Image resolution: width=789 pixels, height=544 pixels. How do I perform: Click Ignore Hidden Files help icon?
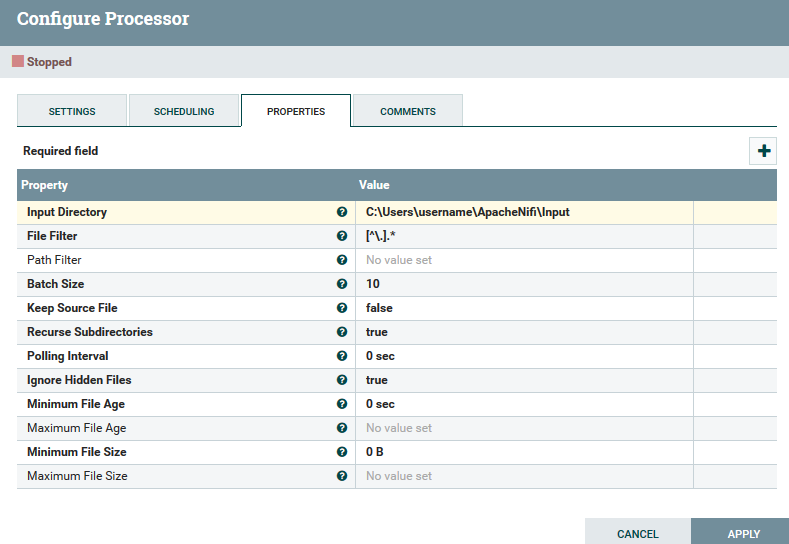[342, 380]
